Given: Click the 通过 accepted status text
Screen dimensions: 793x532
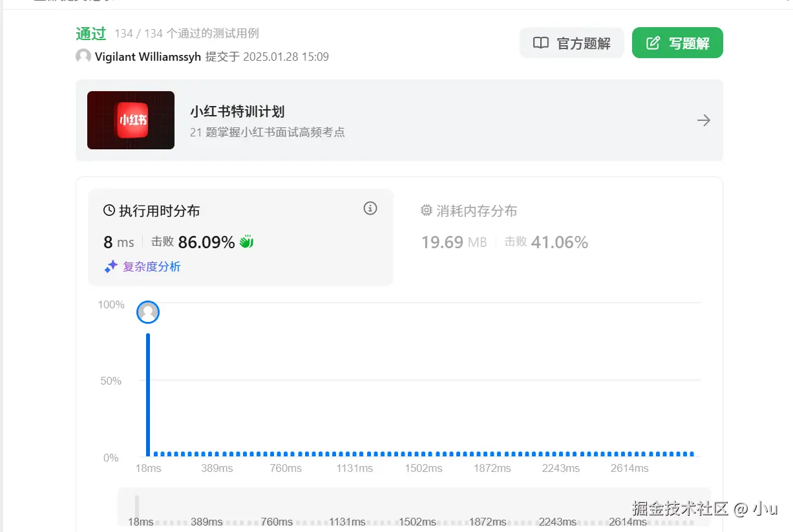Looking at the screenshot, I should click(91, 34).
